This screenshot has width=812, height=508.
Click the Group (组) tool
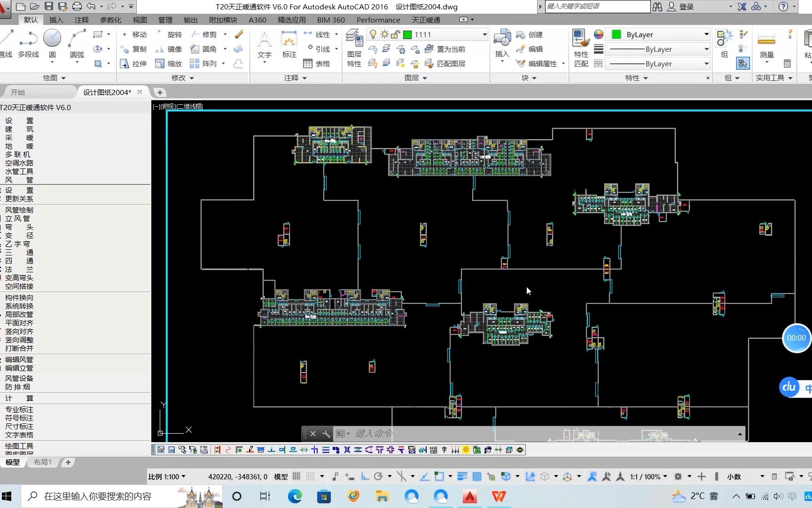[x=724, y=43]
